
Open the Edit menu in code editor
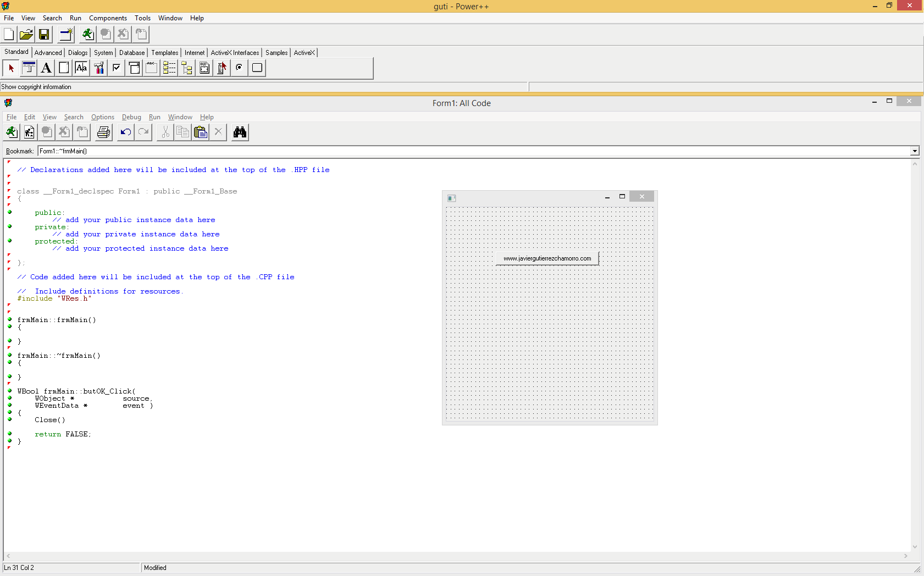coord(30,117)
